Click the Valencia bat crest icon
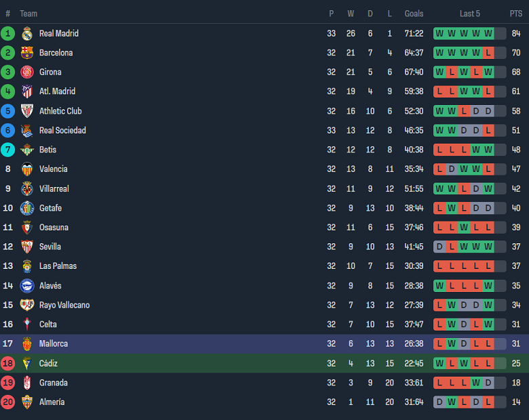Viewport: 529px width, 420px height. (27, 169)
